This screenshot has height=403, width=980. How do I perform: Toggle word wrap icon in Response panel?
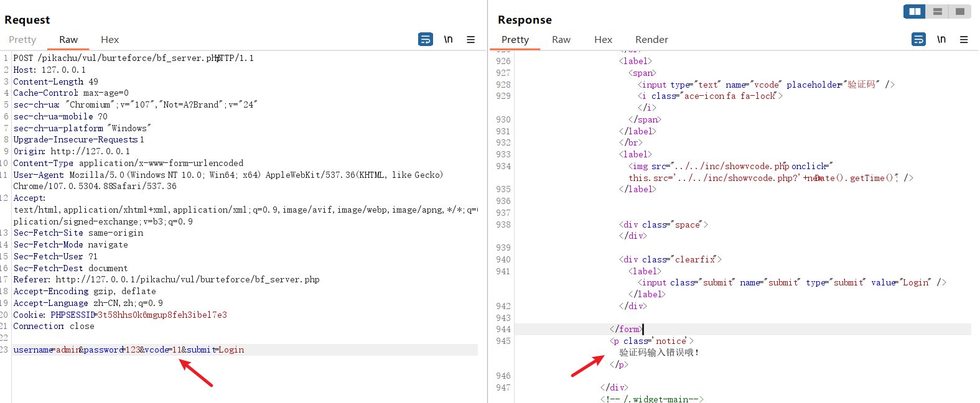(918, 39)
